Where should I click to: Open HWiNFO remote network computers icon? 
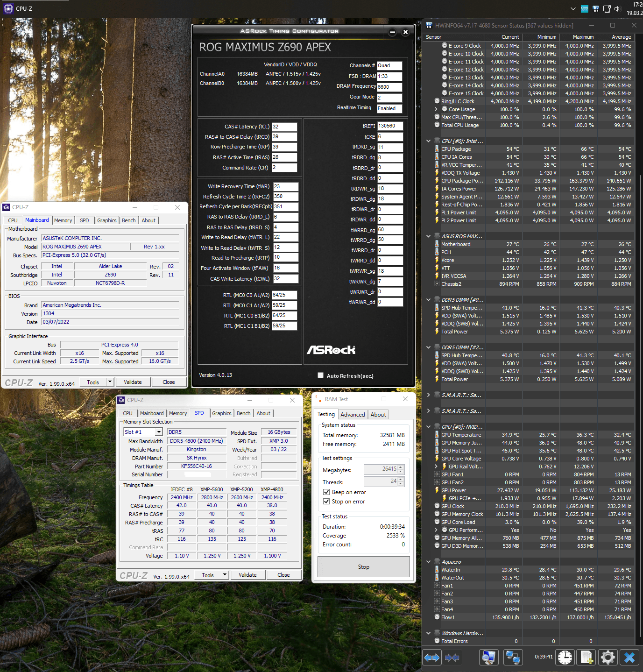(x=513, y=658)
